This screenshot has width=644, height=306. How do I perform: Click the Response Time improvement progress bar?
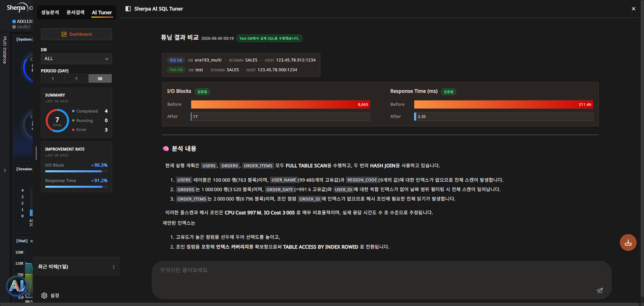click(x=76, y=187)
